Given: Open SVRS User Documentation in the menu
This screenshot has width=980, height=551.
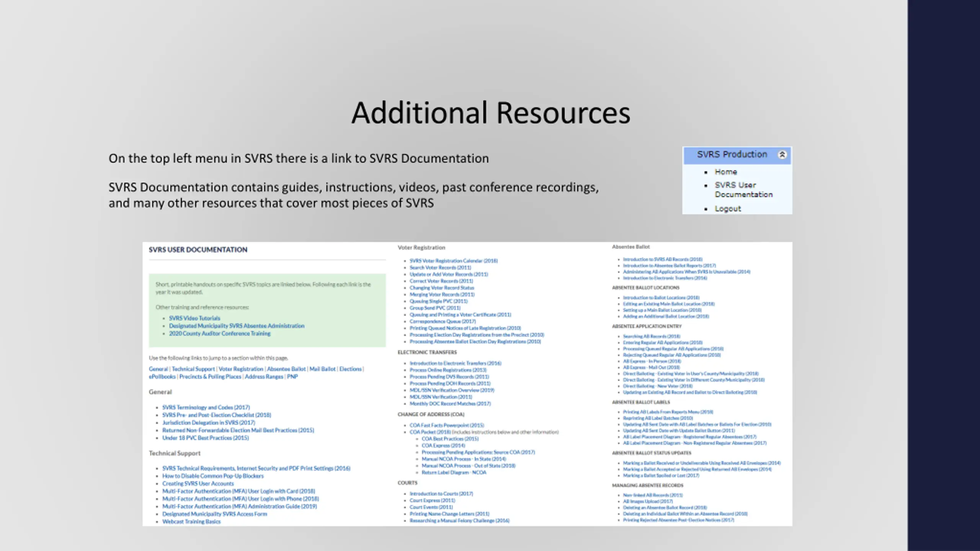Looking at the screenshot, I should [x=743, y=190].
